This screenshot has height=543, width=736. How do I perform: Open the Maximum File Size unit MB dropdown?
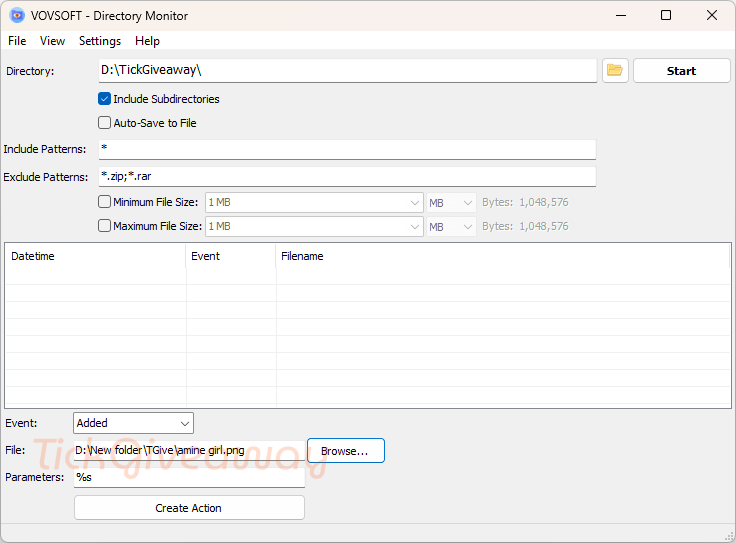pos(451,226)
